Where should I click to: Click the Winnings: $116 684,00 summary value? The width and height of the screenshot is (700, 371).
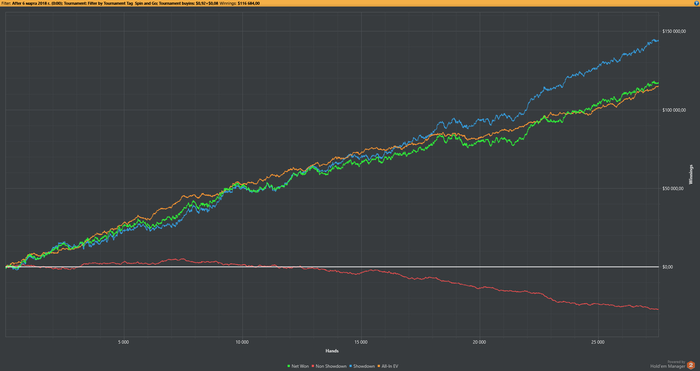point(240,3)
